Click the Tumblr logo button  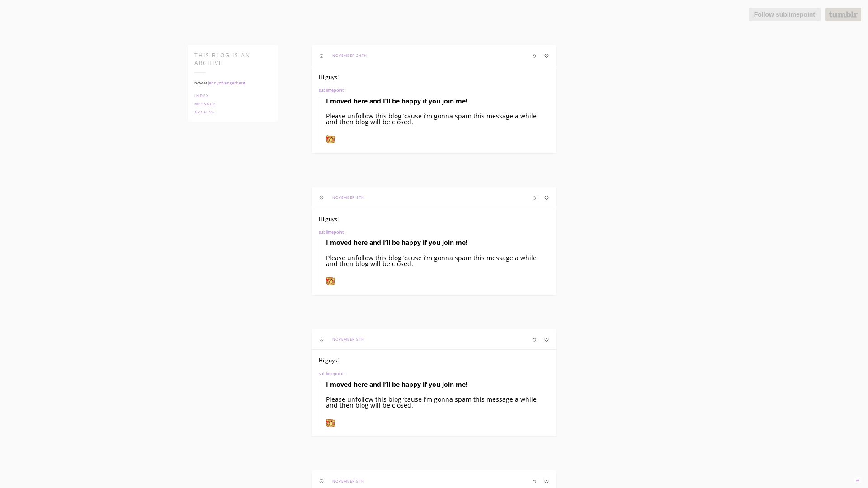click(843, 14)
